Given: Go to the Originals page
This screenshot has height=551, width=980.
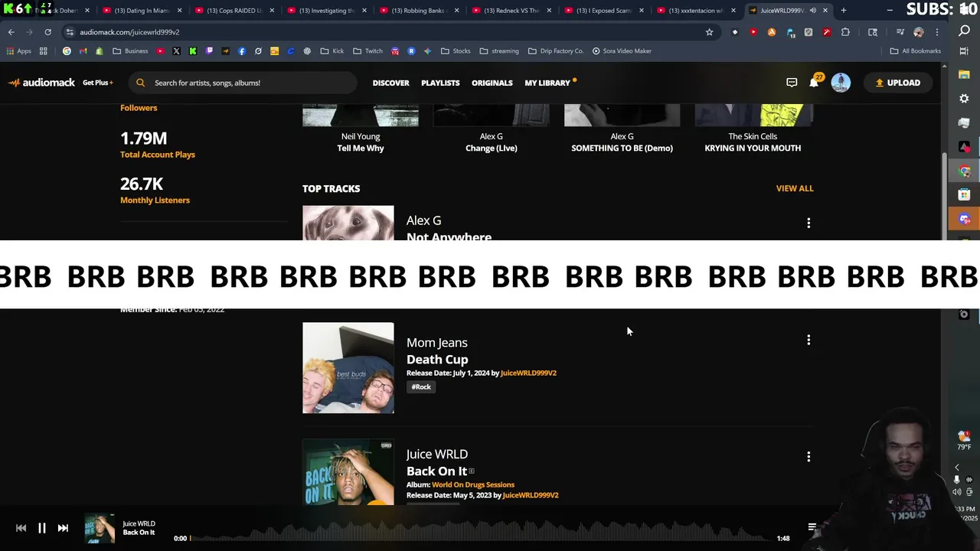Looking at the screenshot, I should coord(492,83).
